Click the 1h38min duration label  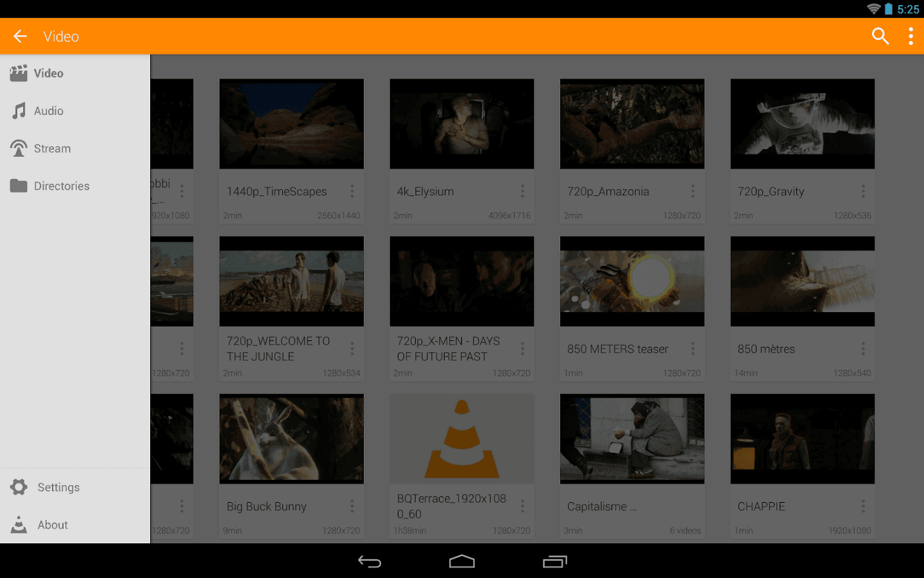click(410, 530)
